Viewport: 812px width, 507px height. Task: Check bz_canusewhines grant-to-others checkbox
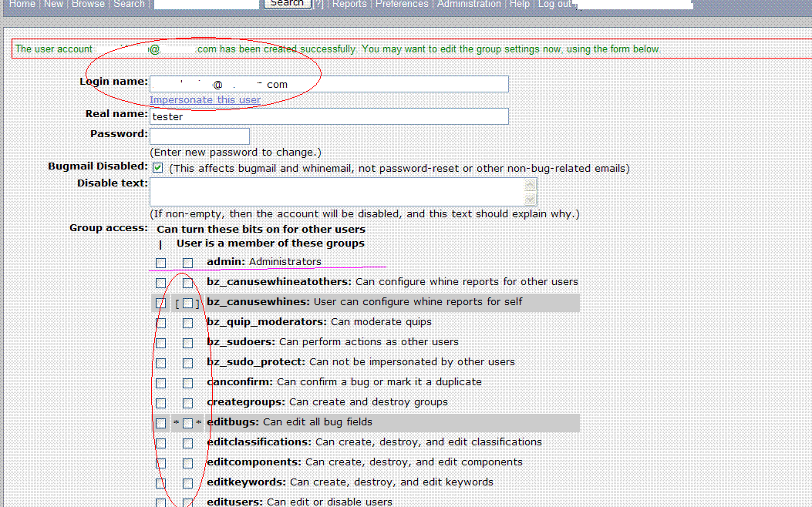pos(160,303)
